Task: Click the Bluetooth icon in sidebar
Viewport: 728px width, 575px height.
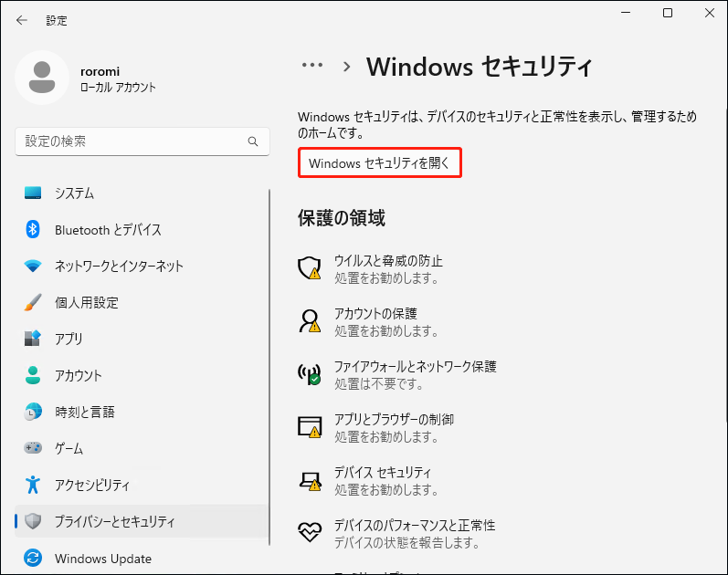Action: click(33, 229)
